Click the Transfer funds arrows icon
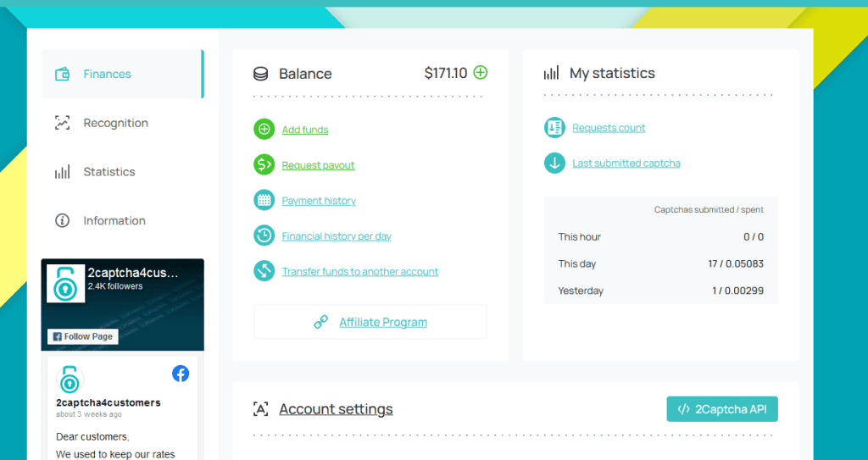Image resolution: width=868 pixels, height=460 pixels. point(264,272)
